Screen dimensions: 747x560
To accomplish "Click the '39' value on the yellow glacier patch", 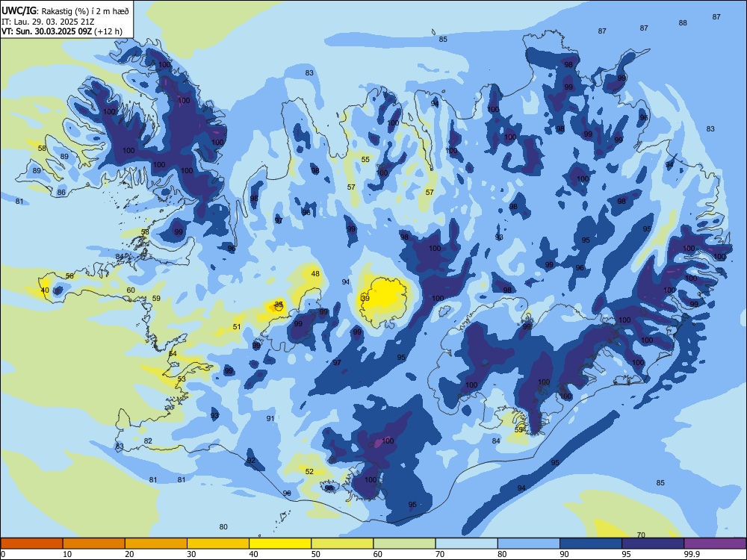I will click(x=365, y=298).
